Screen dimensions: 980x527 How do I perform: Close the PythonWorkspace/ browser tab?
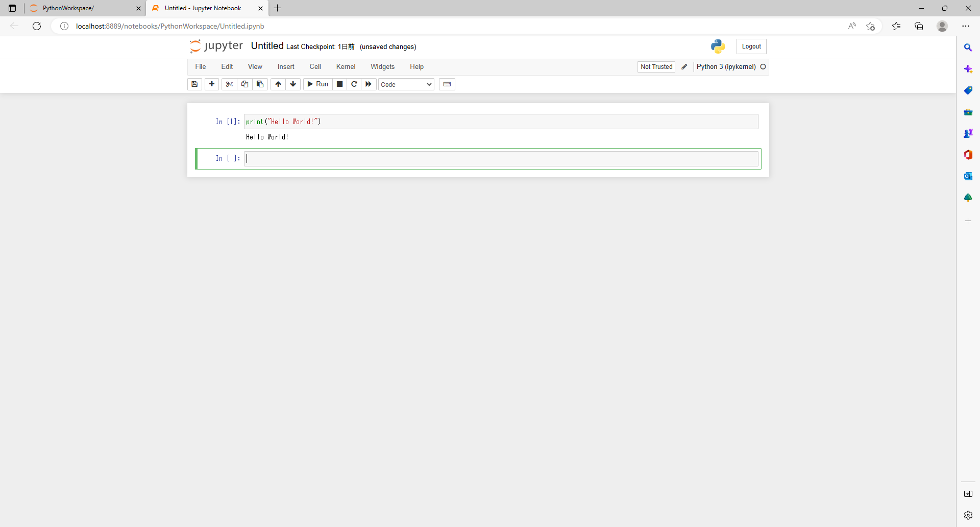138,8
